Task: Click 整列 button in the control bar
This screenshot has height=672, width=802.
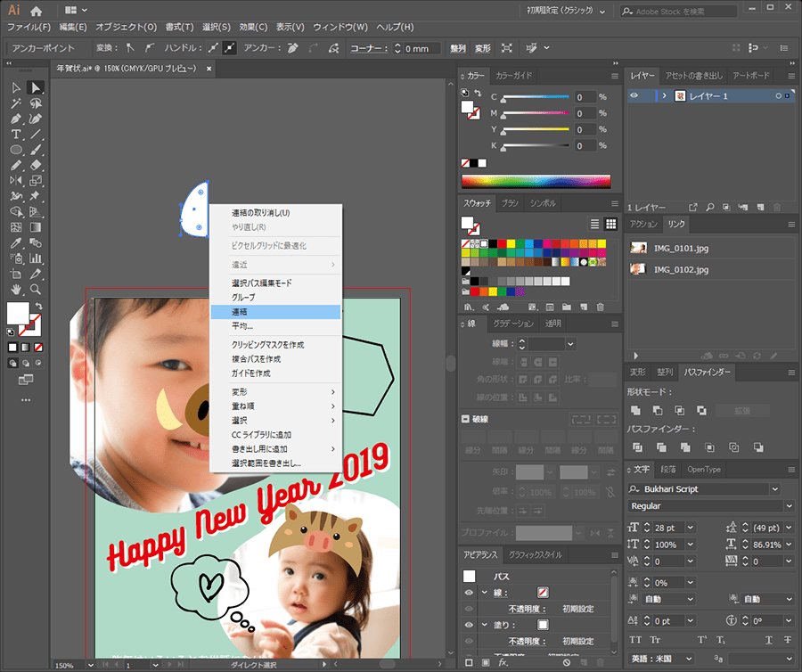Action: [x=457, y=48]
